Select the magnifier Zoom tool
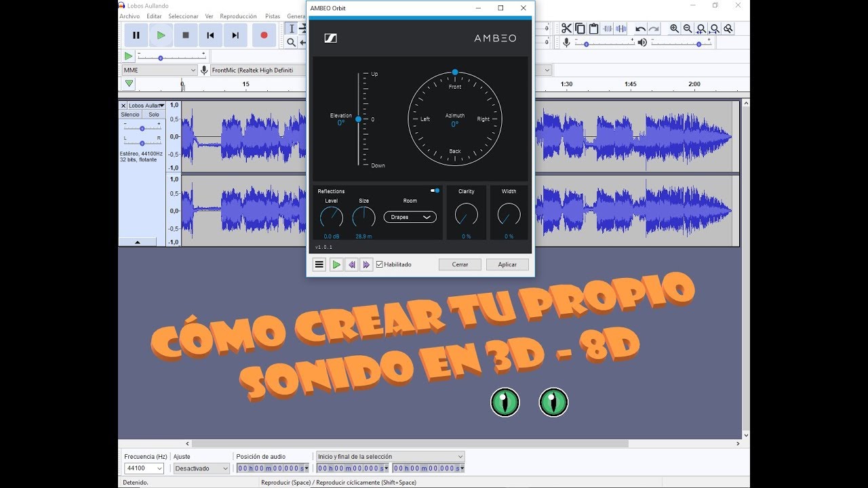Screen dimensions: 868x488 [292, 42]
